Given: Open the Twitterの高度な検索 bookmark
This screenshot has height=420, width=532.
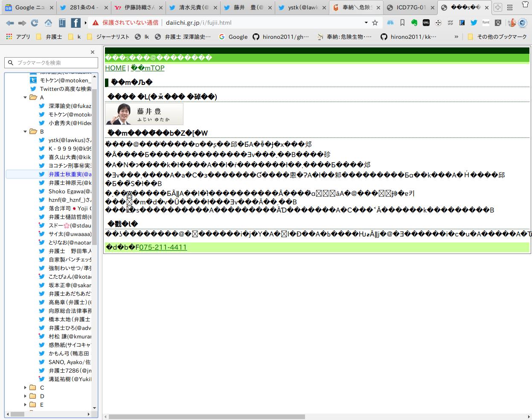Looking at the screenshot, I should [61, 89].
